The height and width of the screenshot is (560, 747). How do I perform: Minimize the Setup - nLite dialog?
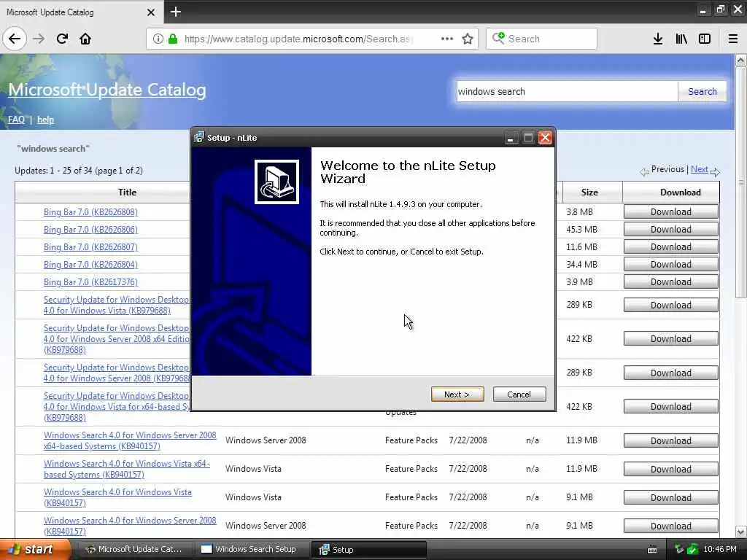[510, 138]
